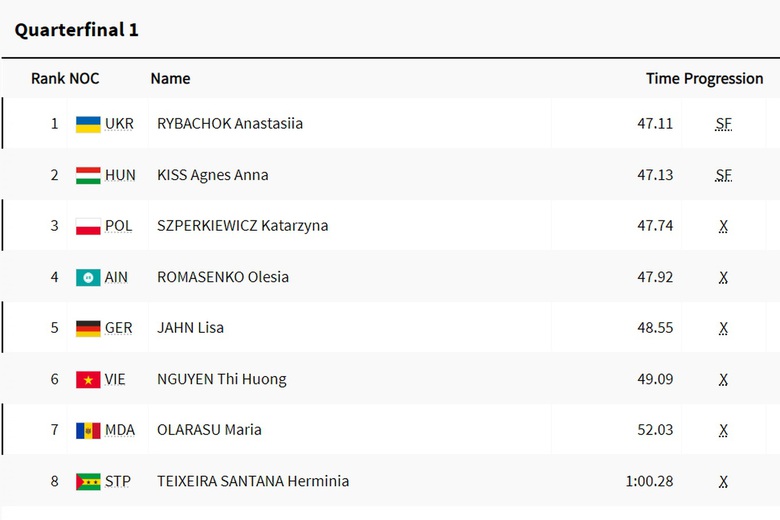Click the 1:00.28 time value
780x520 pixels.
point(649,481)
